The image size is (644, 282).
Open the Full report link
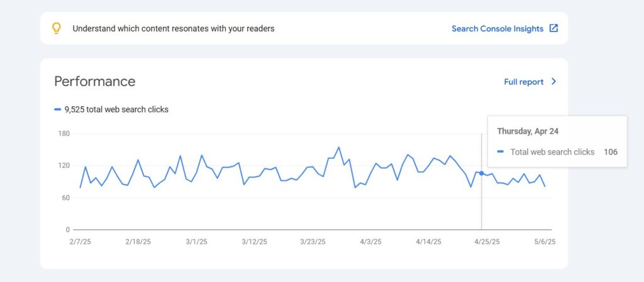(523, 82)
